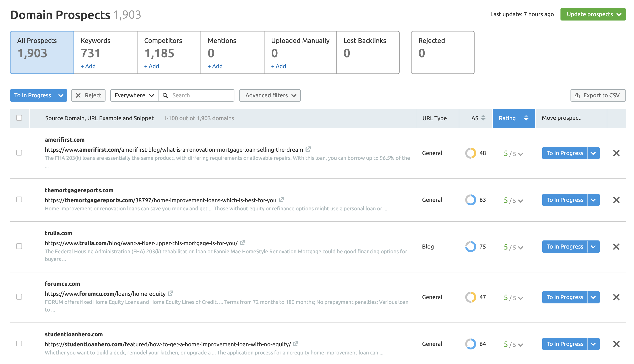
Task: Switch to the Mentions tab
Action: coord(232,52)
